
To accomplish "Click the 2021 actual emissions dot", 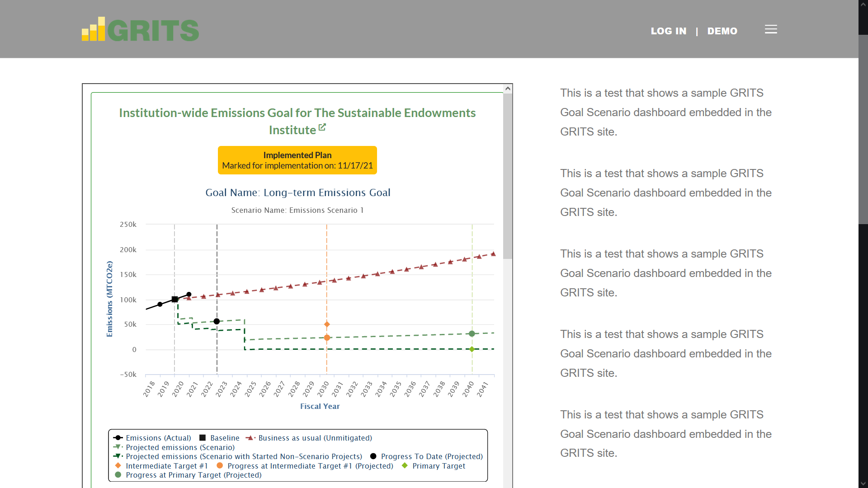I will [189, 295].
